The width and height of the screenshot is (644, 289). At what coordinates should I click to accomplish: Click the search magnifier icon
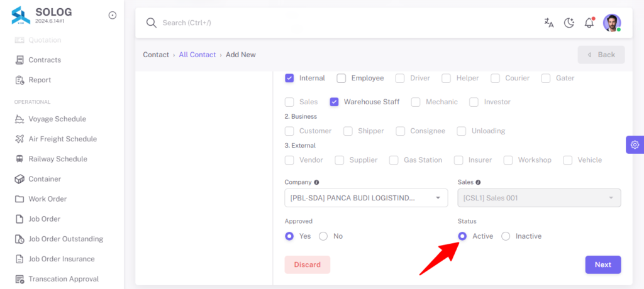(x=152, y=23)
